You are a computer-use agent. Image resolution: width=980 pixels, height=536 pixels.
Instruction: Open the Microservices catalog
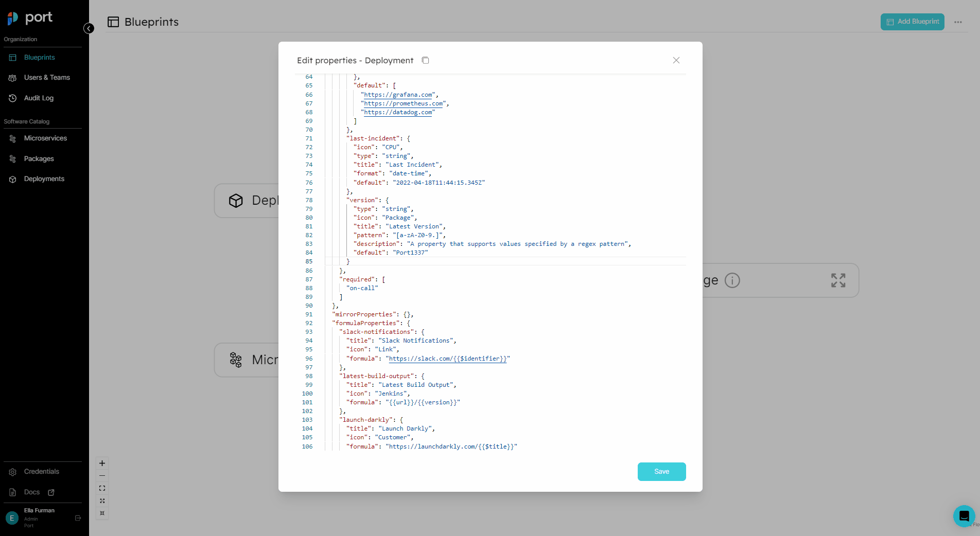point(45,138)
